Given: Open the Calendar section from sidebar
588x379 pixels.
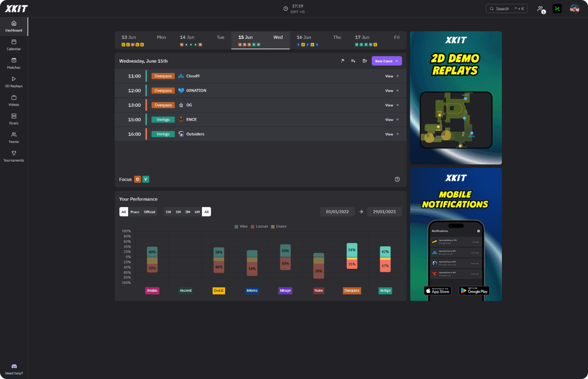Looking at the screenshot, I should pyautogui.click(x=14, y=45).
